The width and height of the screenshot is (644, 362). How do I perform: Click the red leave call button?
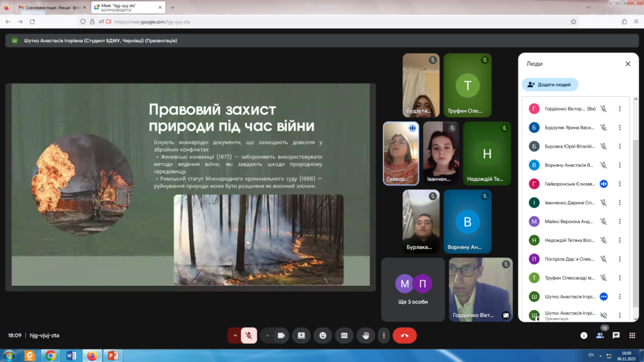pos(404,336)
